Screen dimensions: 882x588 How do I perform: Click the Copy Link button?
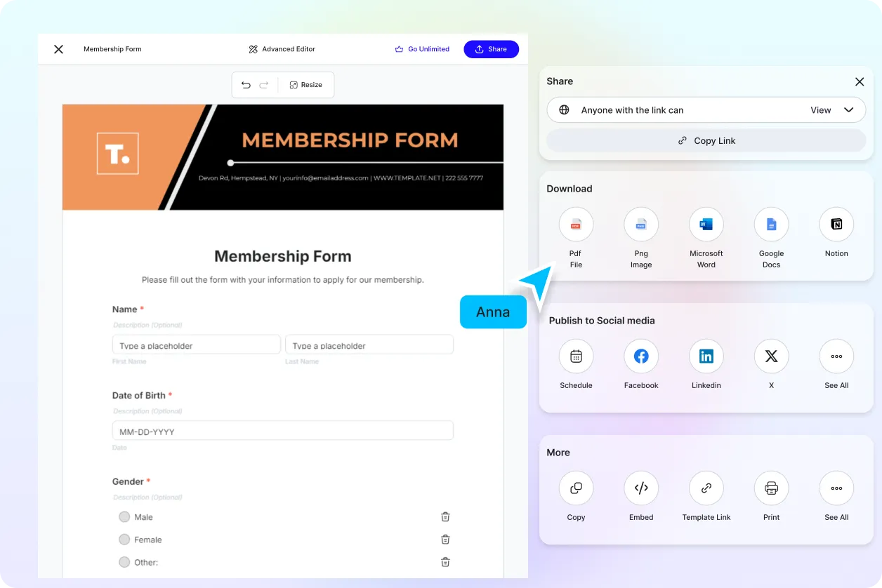click(x=706, y=140)
